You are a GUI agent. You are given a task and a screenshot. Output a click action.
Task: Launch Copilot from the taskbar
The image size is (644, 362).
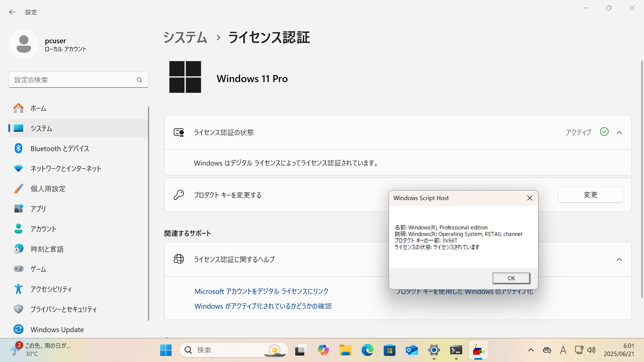click(x=323, y=350)
